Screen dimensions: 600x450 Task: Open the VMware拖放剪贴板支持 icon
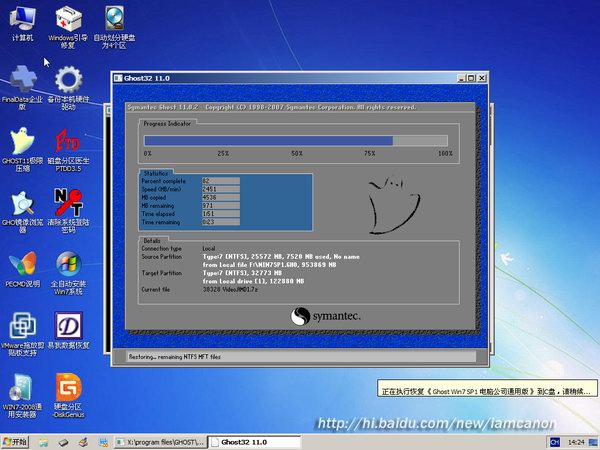pos(23,334)
